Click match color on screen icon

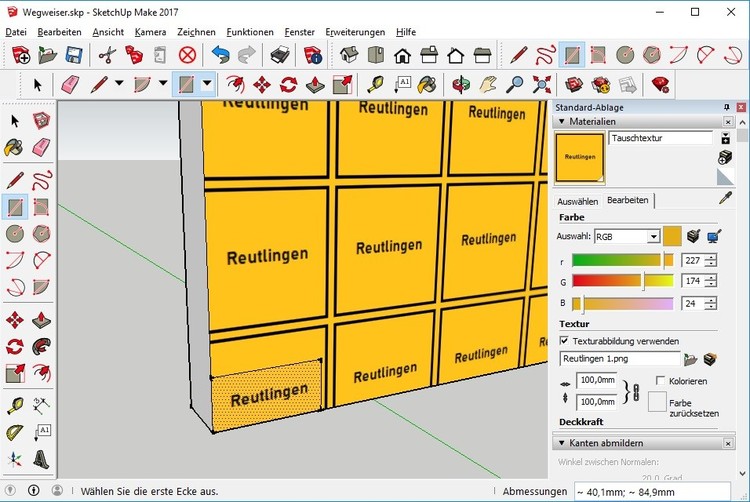714,236
